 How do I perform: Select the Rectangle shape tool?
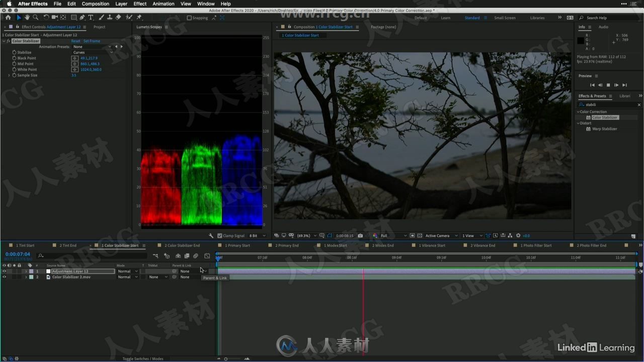coord(74,18)
